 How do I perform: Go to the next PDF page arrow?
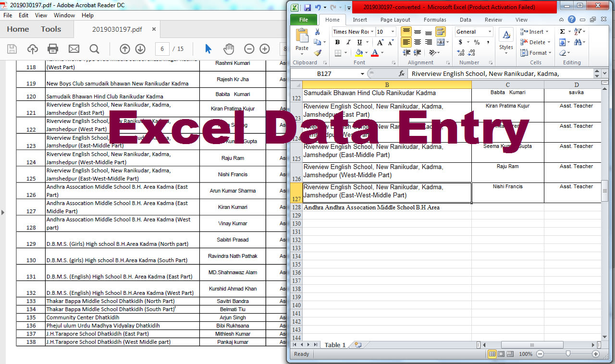click(140, 49)
